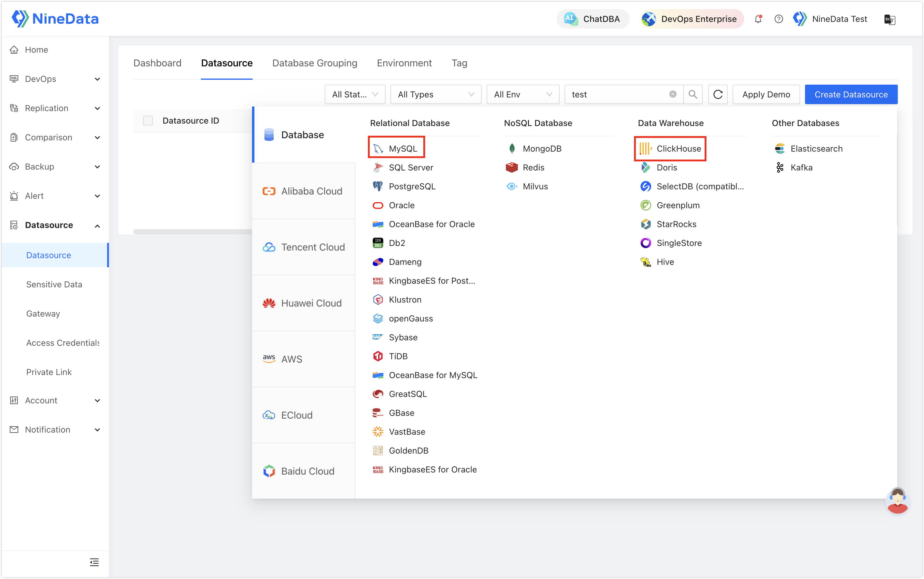This screenshot has width=924, height=579.
Task: Click the help question mark icon
Action: 778,19
